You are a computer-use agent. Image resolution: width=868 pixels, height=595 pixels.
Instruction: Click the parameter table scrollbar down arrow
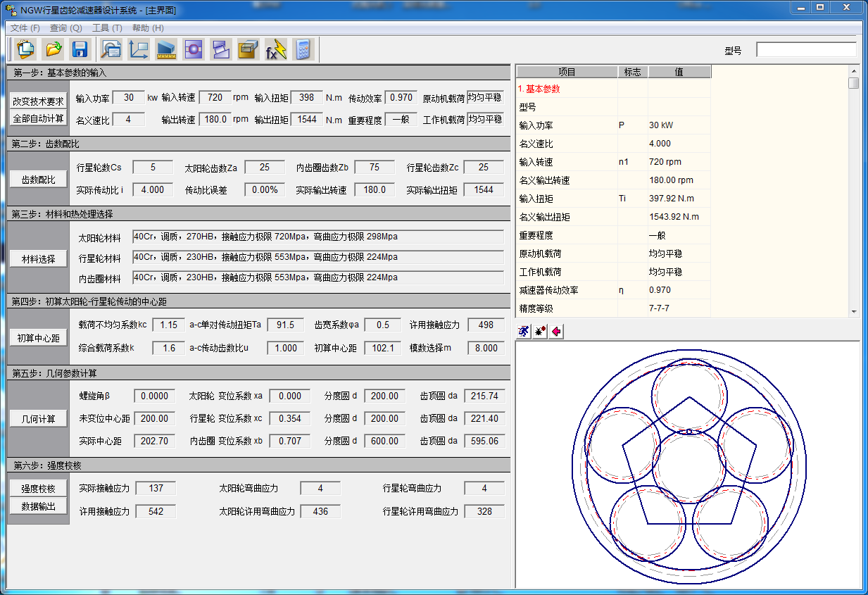click(x=854, y=311)
